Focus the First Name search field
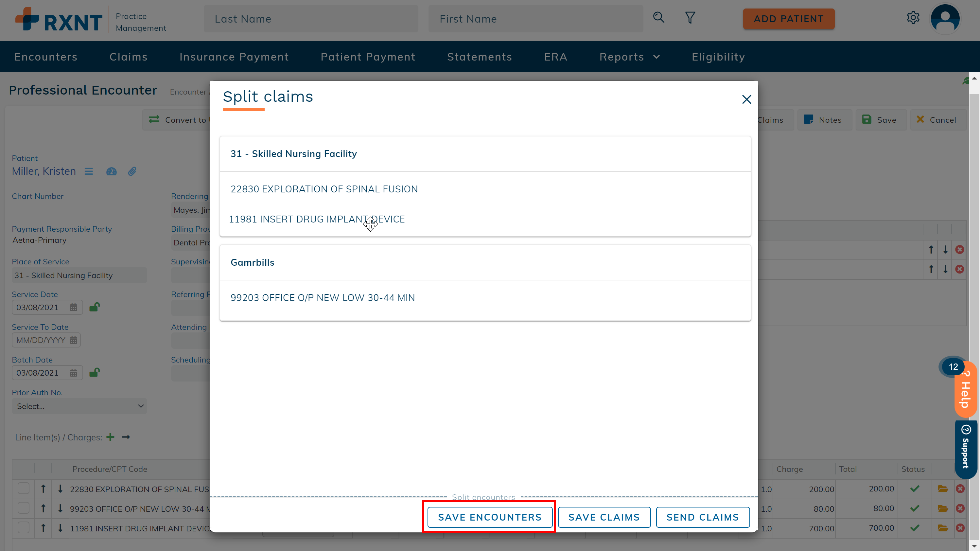The image size is (980, 551). [x=536, y=19]
